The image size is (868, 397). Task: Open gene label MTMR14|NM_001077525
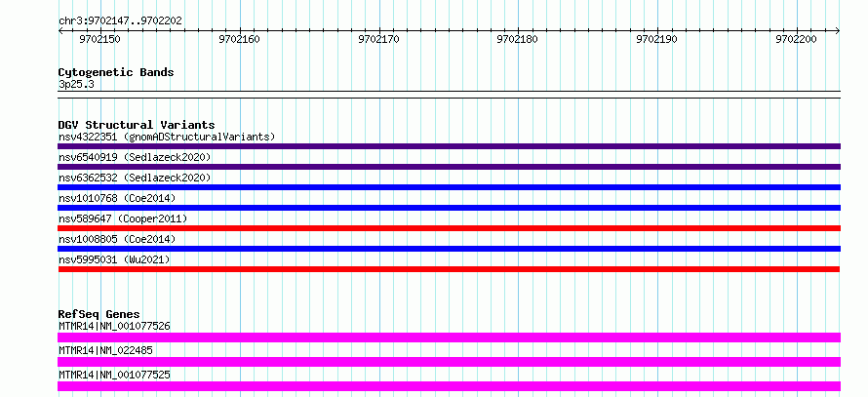click(114, 375)
